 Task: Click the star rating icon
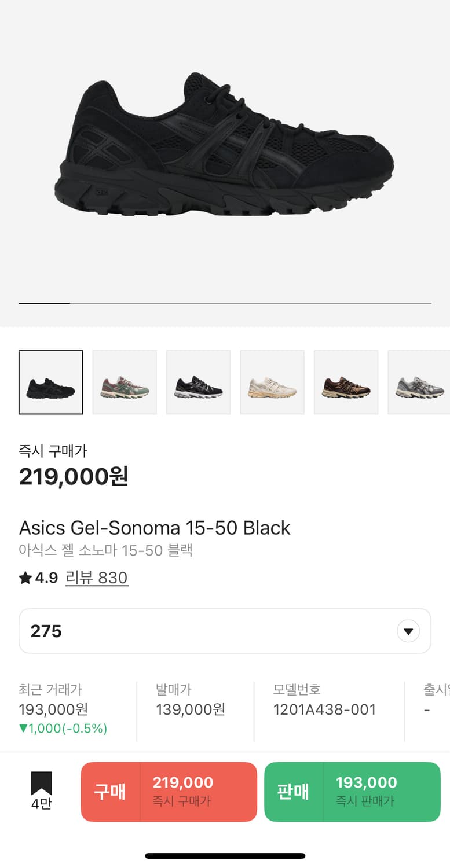(25, 578)
